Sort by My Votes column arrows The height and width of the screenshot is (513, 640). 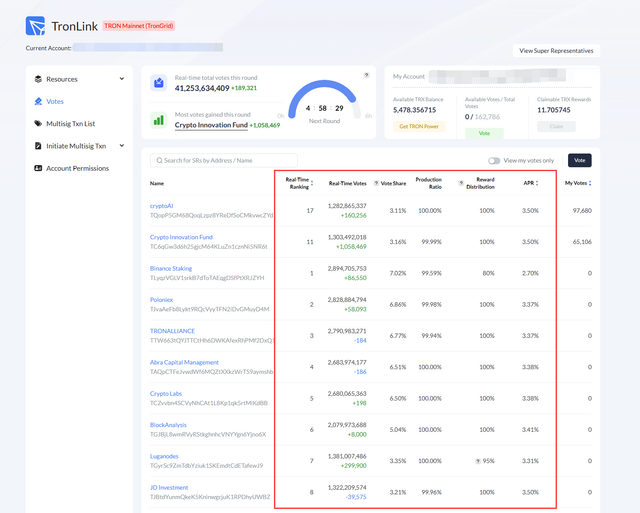(x=590, y=183)
